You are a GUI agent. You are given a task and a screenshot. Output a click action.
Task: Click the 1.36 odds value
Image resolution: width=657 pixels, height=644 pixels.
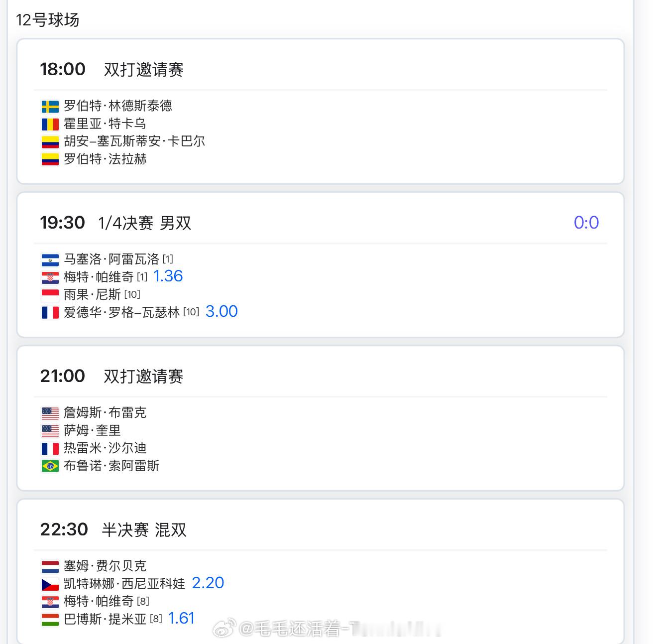[168, 276]
